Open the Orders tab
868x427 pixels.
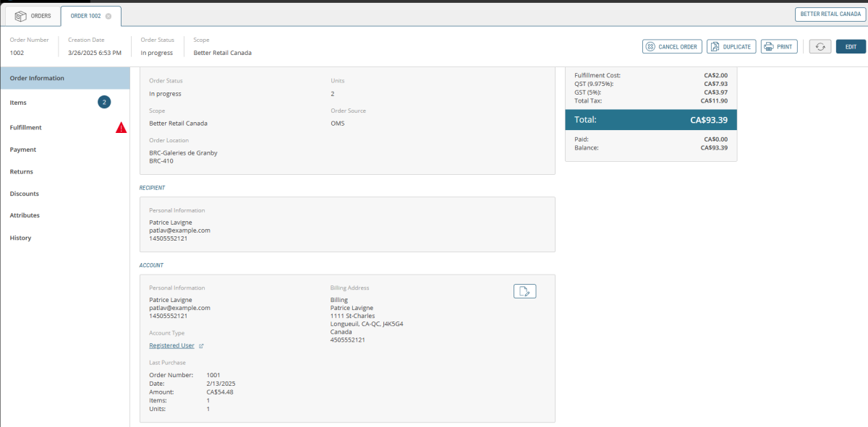33,16
